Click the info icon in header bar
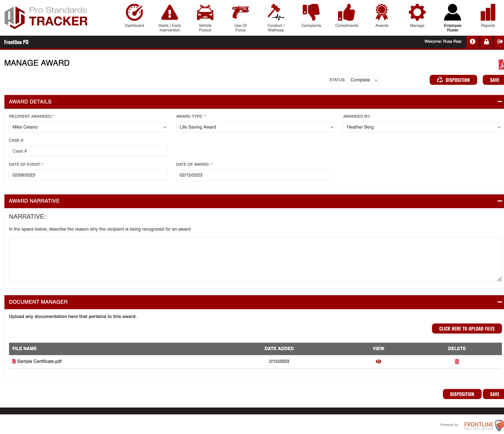Viewport: 504px width, 434px height. pyautogui.click(x=472, y=42)
